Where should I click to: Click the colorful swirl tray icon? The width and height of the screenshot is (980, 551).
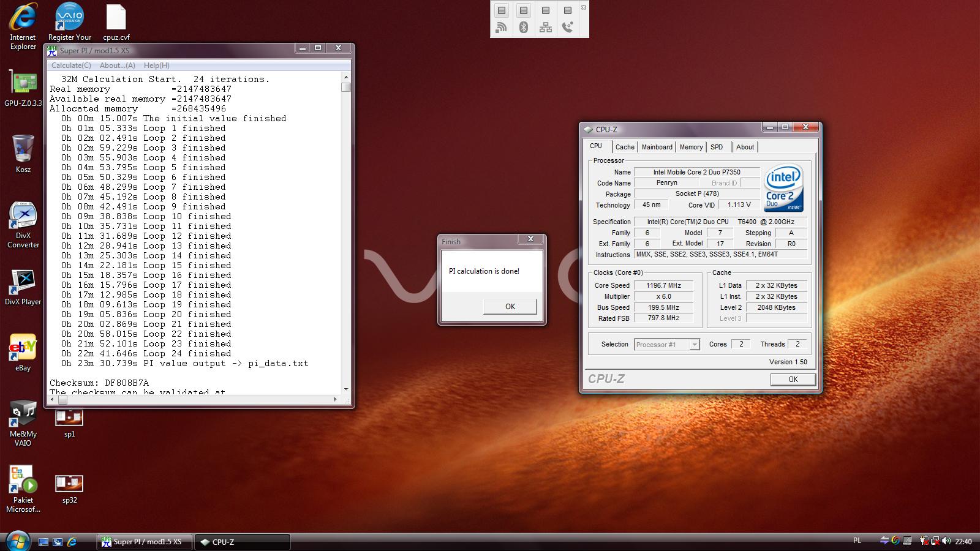tap(895, 541)
